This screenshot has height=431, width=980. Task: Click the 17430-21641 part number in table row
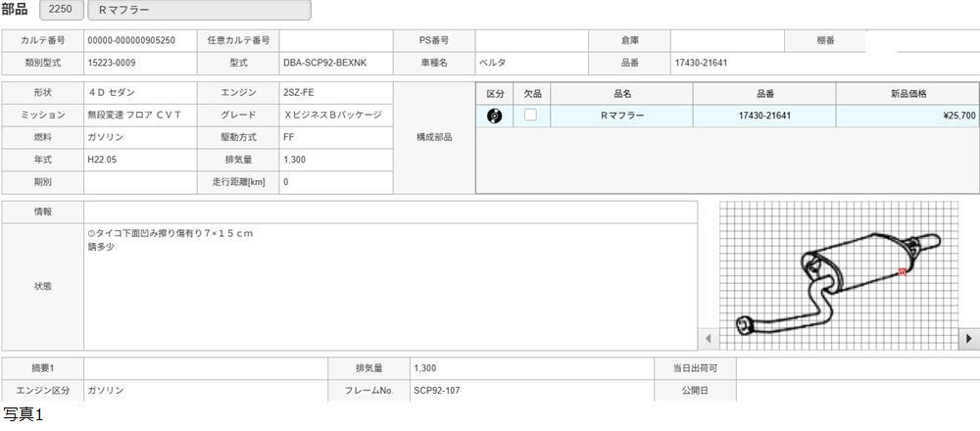click(764, 116)
